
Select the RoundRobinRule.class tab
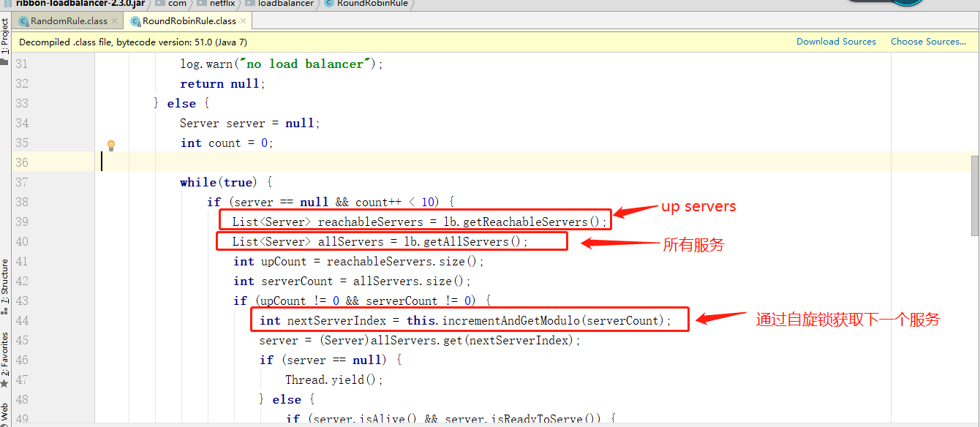click(x=189, y=21)
